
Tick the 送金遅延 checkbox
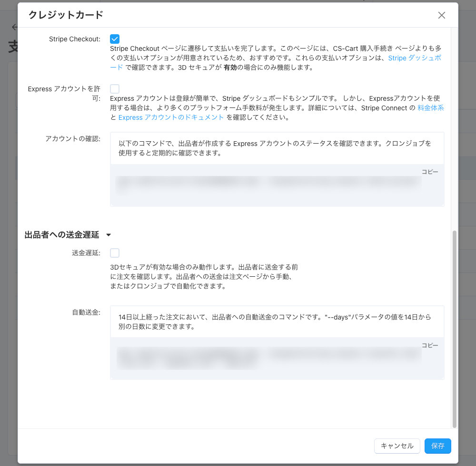point(115,253)
